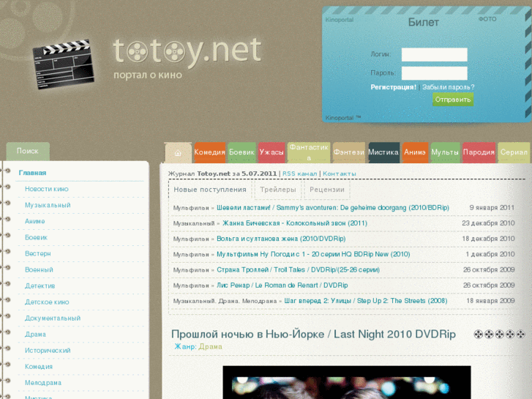532x399 pixels.
Task: Open the Фантастика genre tab
Action: (309, 152)
